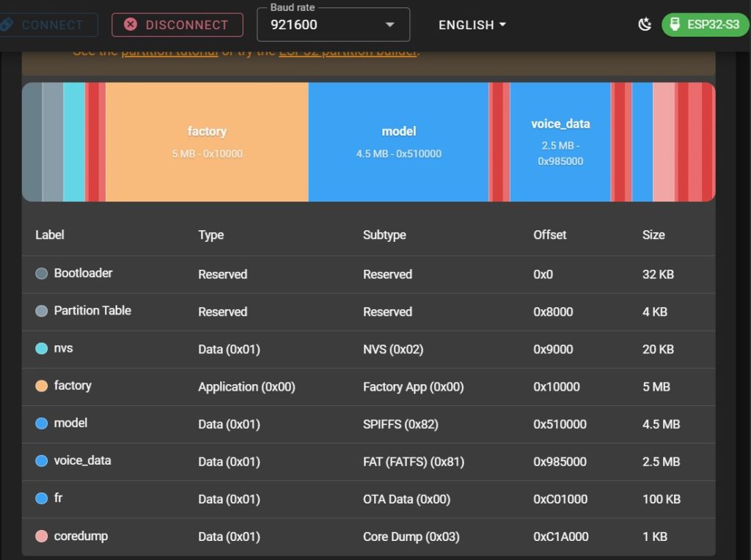Image resolution: width=751 pixels, height=560 pixels.
Task: Click the cyan dot next to nvs
Action: click(42, 348)
